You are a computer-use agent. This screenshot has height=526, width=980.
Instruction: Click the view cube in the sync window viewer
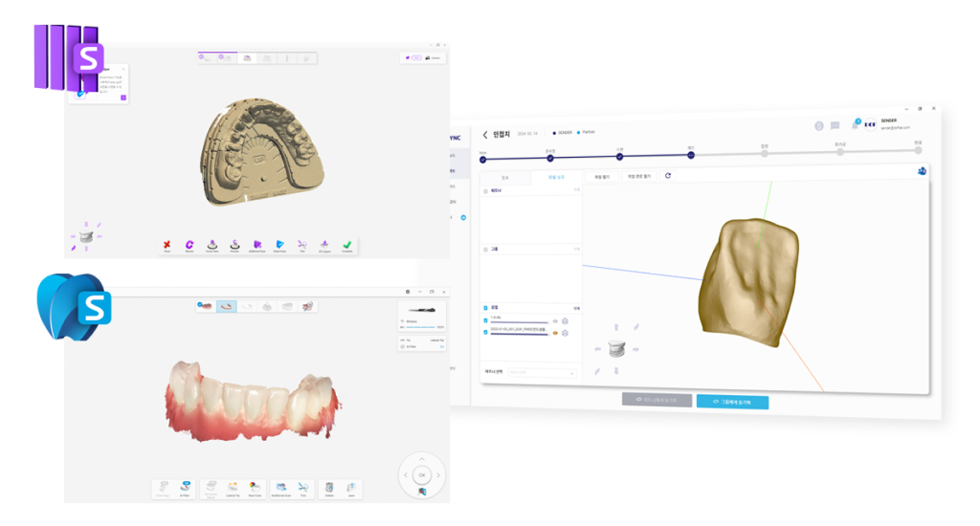(x=616, y=348)
